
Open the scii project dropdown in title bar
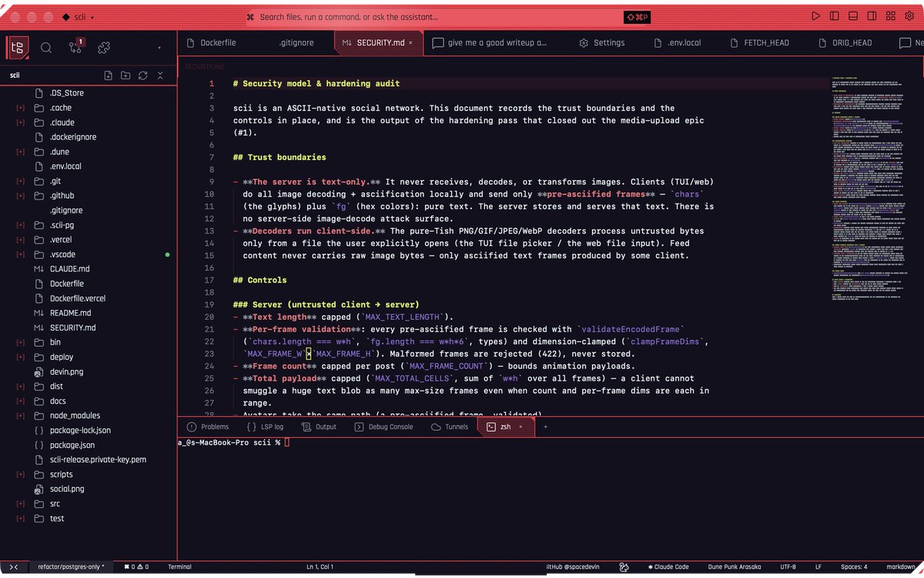click(x=79, y=16)
